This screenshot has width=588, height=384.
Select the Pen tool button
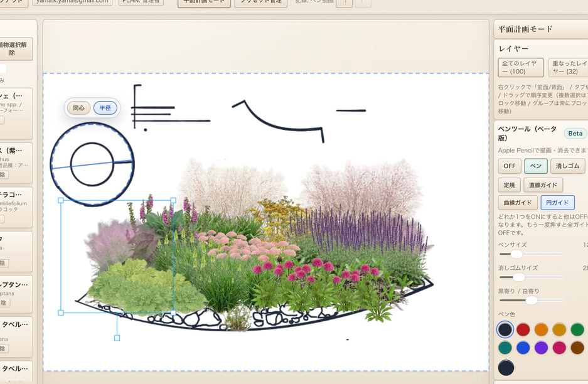535,166
